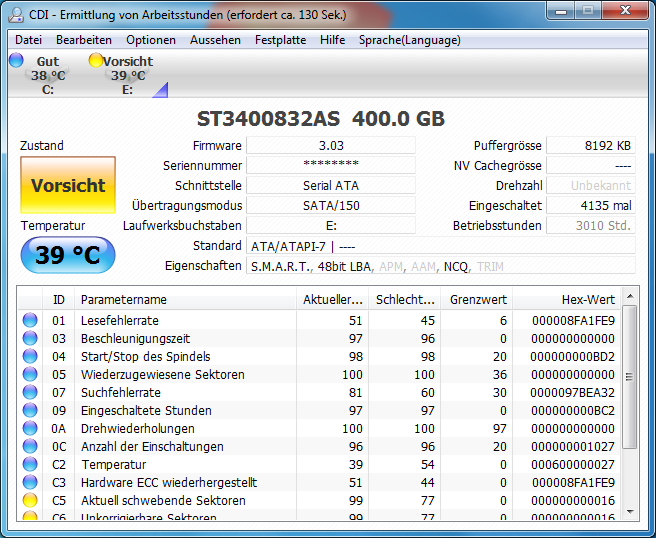The image size is (656, 538).
Task: Click the Drehzahl Unbekannt field
Action: [591, 185]
